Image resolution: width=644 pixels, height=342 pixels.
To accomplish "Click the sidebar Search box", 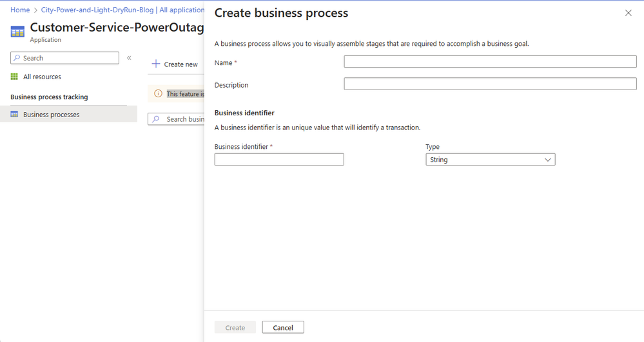I will [x=64, y=58].
